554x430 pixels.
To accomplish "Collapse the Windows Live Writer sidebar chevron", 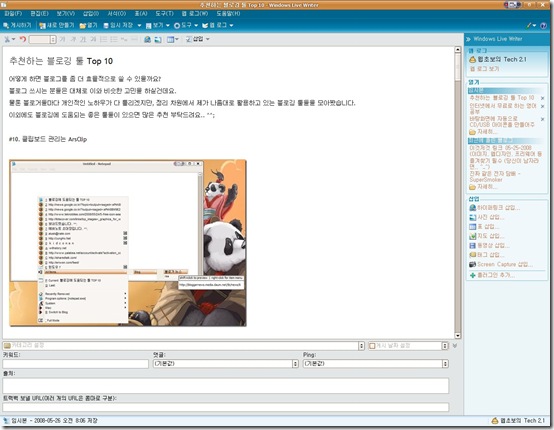I will coord(468,39).
